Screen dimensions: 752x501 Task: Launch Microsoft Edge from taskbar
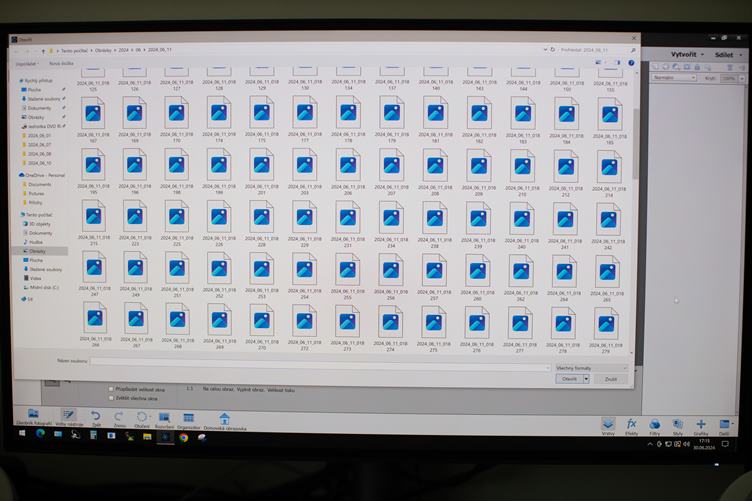pyautogui.click(x=40, y=434)
